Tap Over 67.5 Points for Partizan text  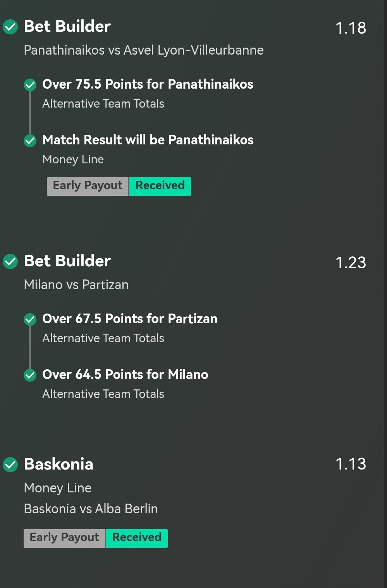(130, 319)
